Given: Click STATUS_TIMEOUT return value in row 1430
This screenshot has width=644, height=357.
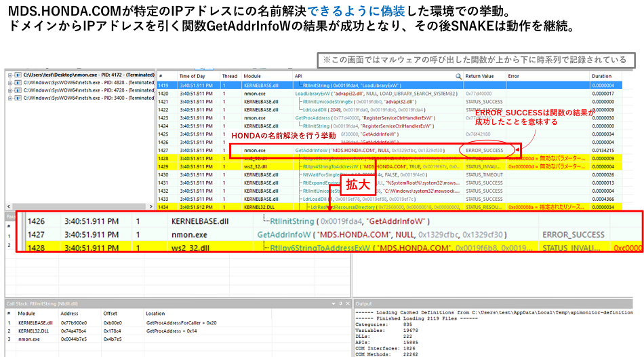Looking at the screenshot, I should (x=484, y=175).
